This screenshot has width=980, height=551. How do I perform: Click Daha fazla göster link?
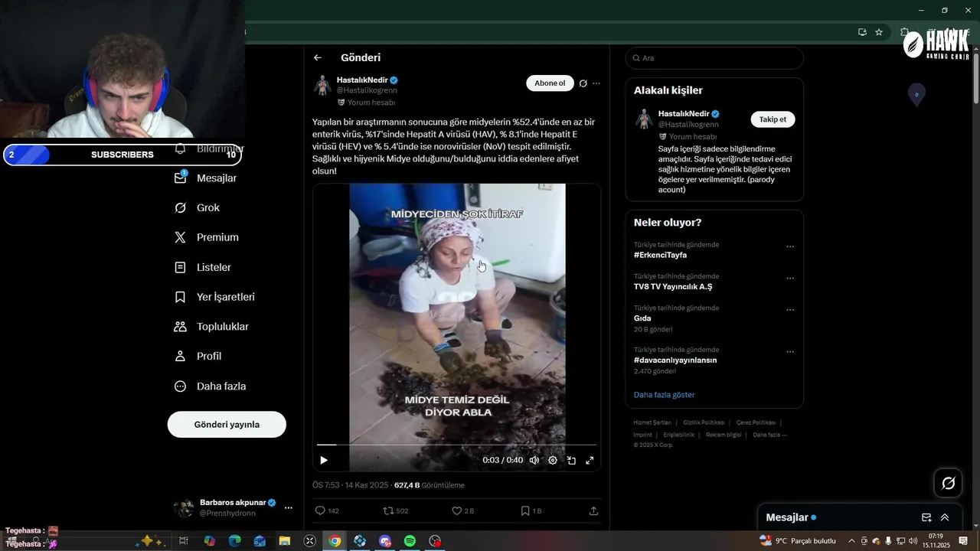click(664, 395)
